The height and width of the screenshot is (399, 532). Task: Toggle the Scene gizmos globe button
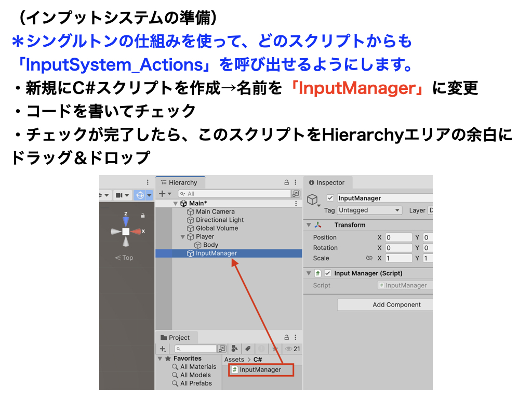pos(140,195)
